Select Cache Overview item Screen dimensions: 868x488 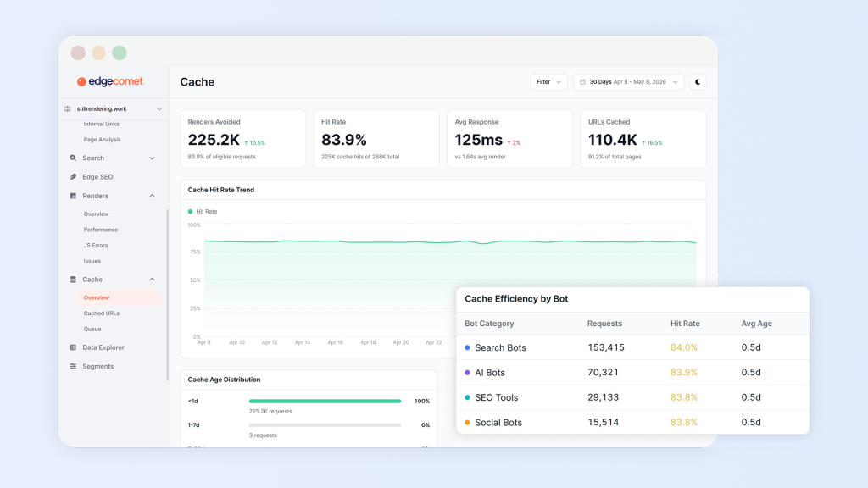click(x=120, y=297)
